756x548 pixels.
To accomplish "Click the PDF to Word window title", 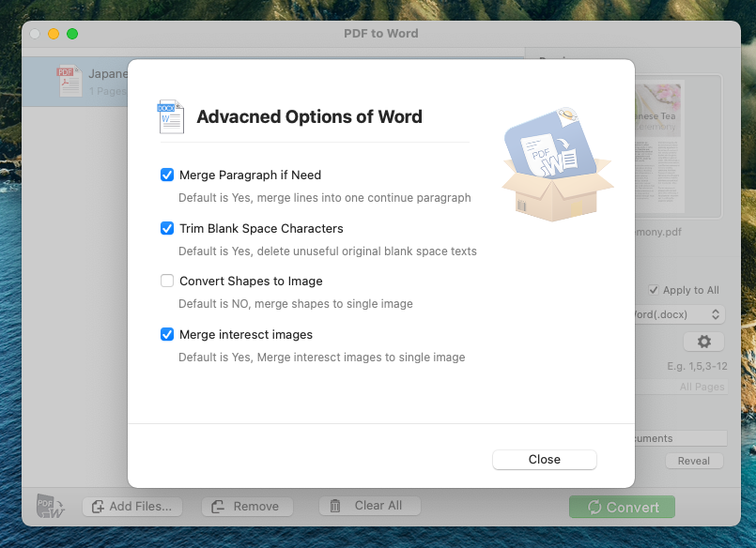I will pos(381,33).
